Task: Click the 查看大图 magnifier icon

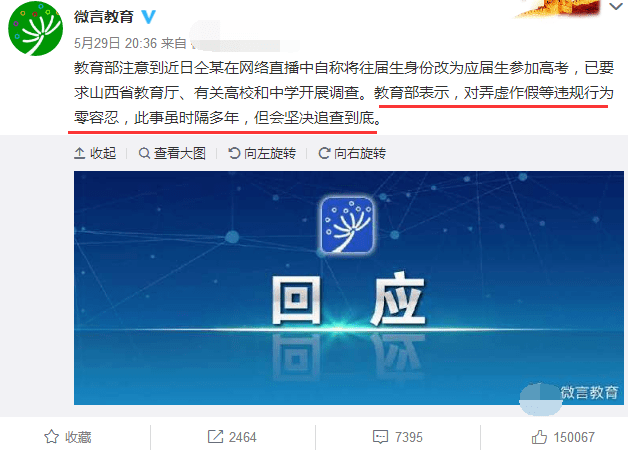Action: pyautogui.click(x=144, y=153)
